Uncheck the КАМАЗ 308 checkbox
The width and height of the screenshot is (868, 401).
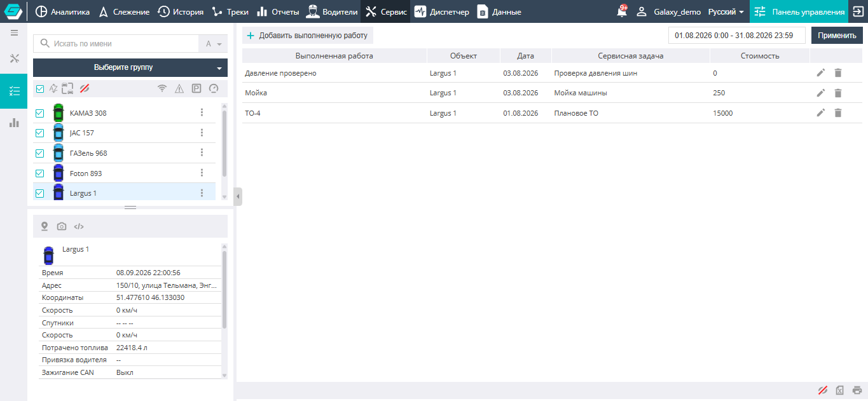coord(40,113)
